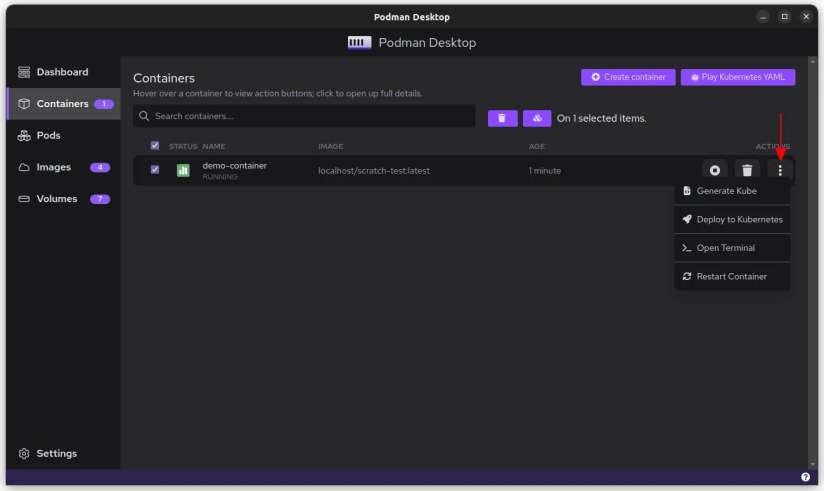The image size is (824, 491).
Task: Click the help question mark icon
Action: click(805, 477)
